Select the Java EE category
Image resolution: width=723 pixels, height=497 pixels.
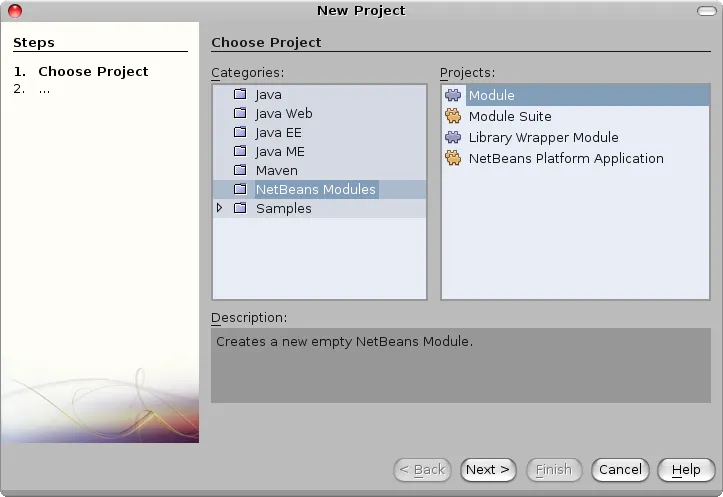[x=279, y=133]
